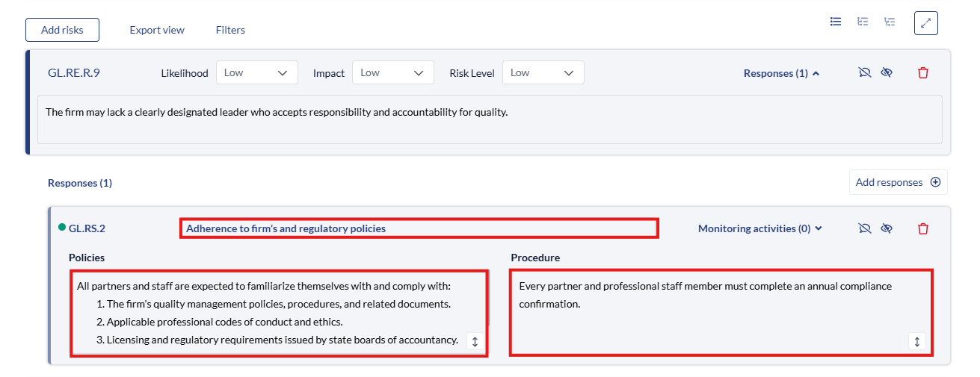Delete response GL.RS.2 with trash icon
The height and width of the screenshot is (377, 980).
(x=923, y=228)
